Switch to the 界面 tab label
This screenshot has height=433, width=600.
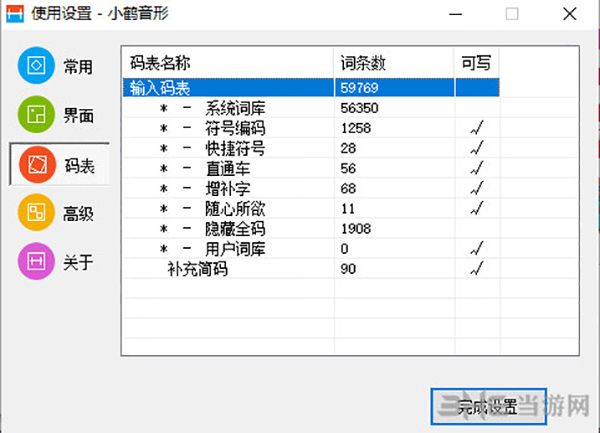[x=78, y=116]
